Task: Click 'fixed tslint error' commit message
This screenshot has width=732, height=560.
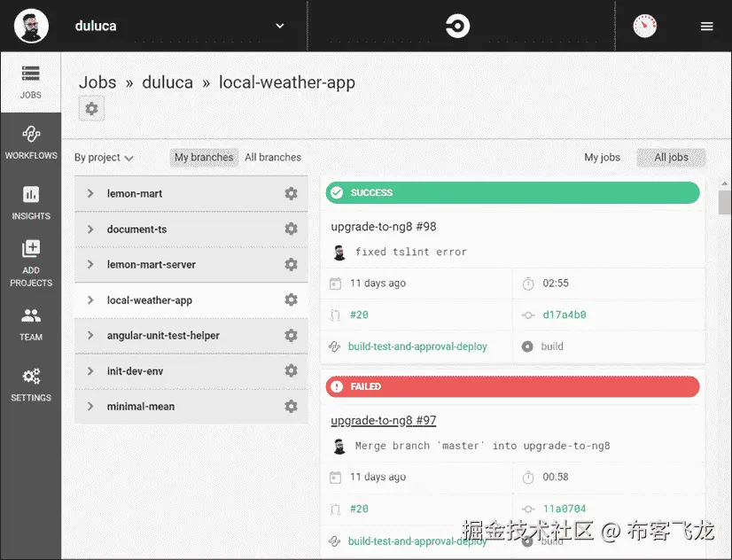Action: click(x=411, y=252)
